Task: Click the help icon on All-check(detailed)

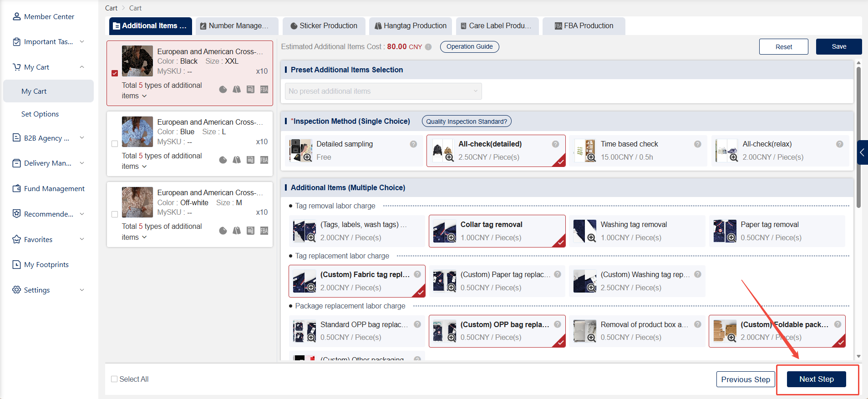Action: 555,144
